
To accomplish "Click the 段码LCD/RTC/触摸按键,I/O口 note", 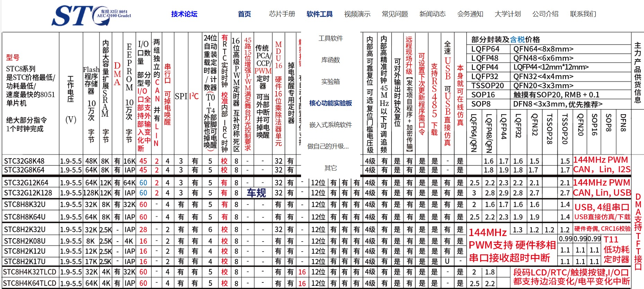I will [571, 272].
